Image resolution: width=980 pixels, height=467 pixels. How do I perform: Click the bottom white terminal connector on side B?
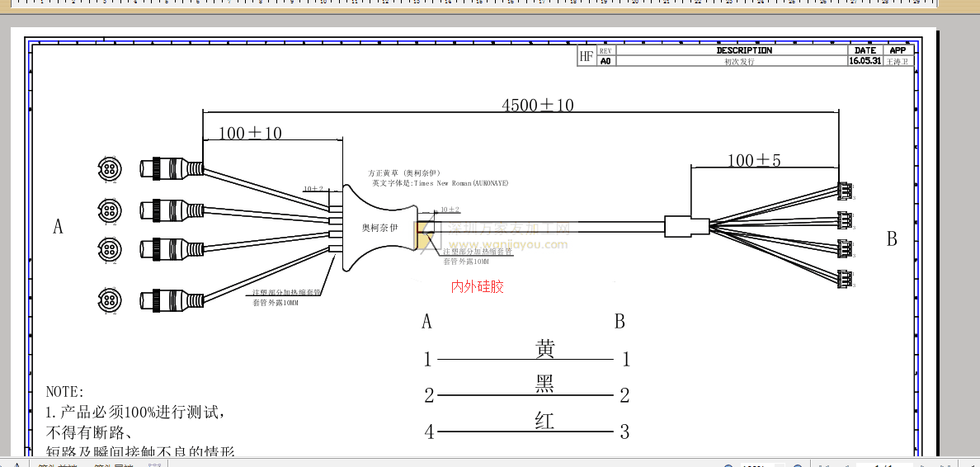click(846, 279)
